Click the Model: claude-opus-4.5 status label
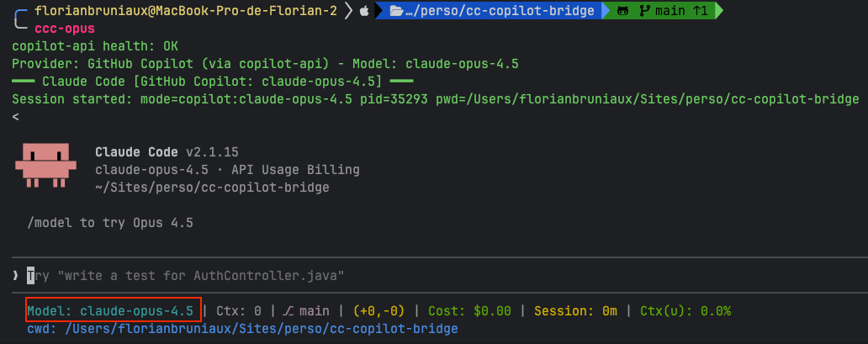 (110, 310)
